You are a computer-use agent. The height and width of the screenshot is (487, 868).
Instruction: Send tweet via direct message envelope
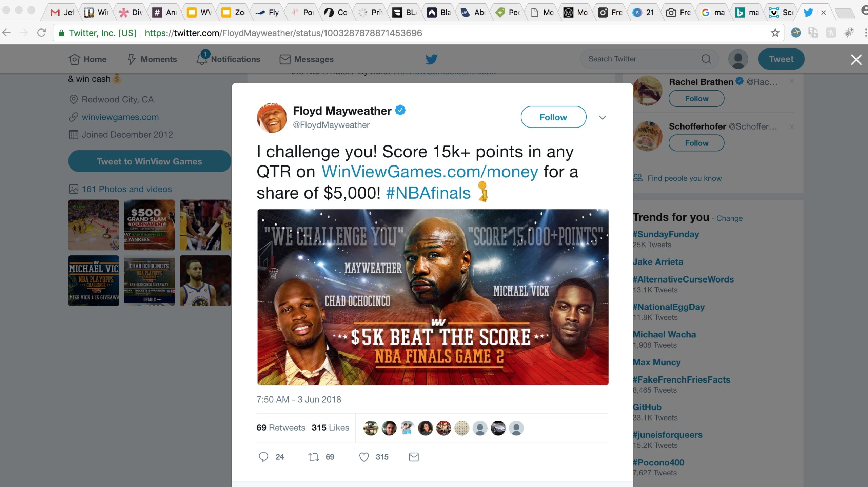pos(414,457)
